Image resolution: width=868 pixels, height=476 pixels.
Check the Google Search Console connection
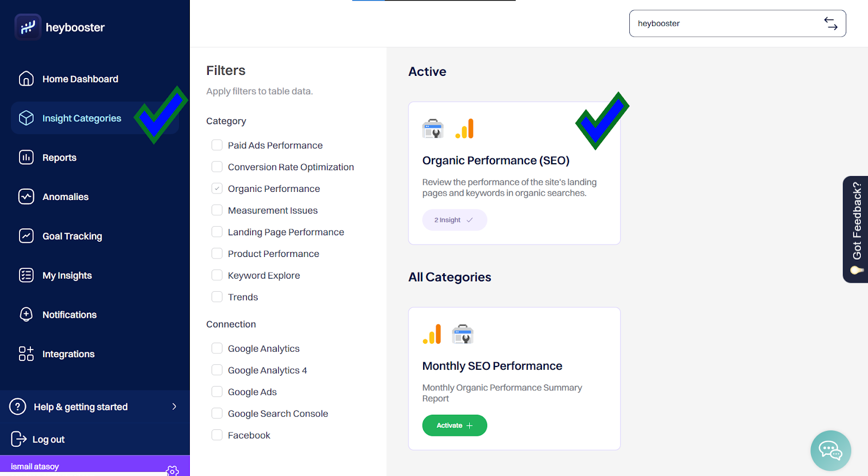tap(217, 414)
